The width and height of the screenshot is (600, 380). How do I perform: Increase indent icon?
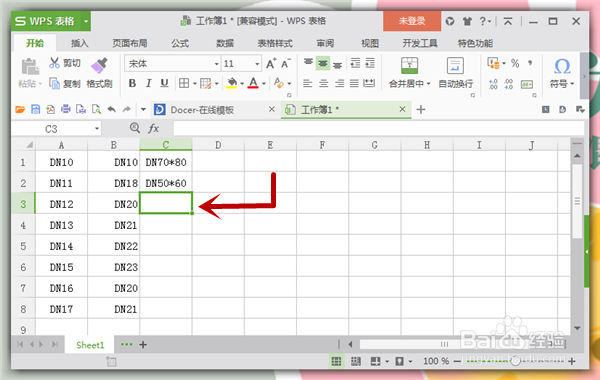pyautogui.click(x=370, y=63)
